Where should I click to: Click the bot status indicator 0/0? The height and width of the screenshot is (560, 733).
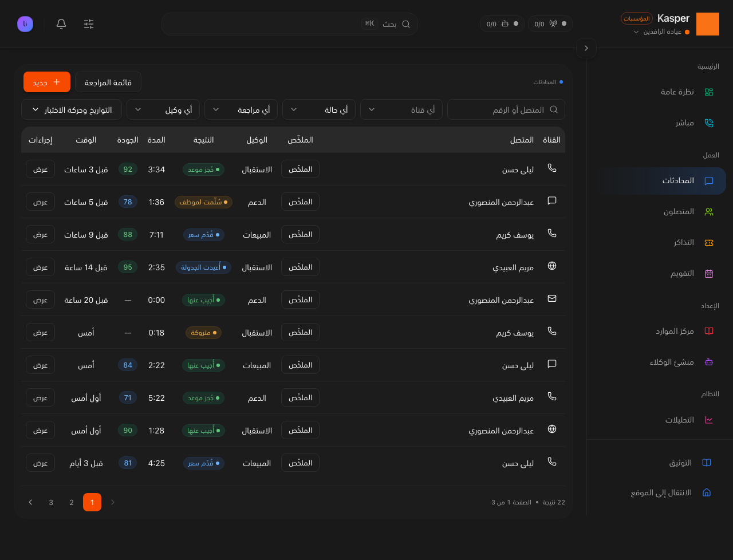click(x=502, y=24)
